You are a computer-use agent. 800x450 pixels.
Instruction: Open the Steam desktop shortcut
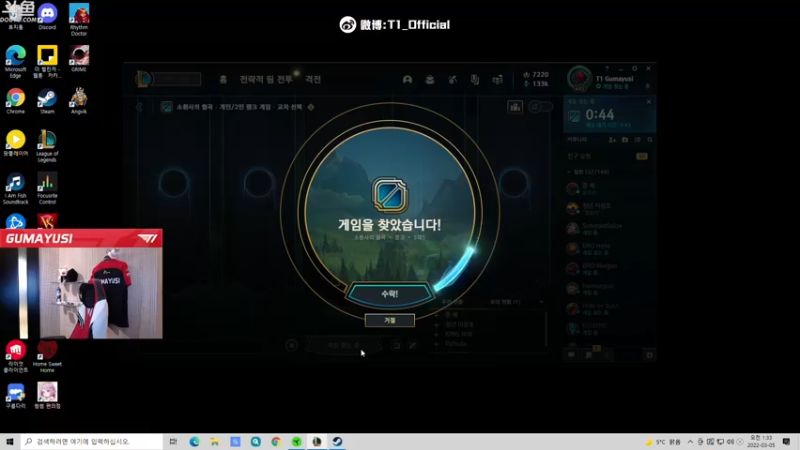coord(47,101)
